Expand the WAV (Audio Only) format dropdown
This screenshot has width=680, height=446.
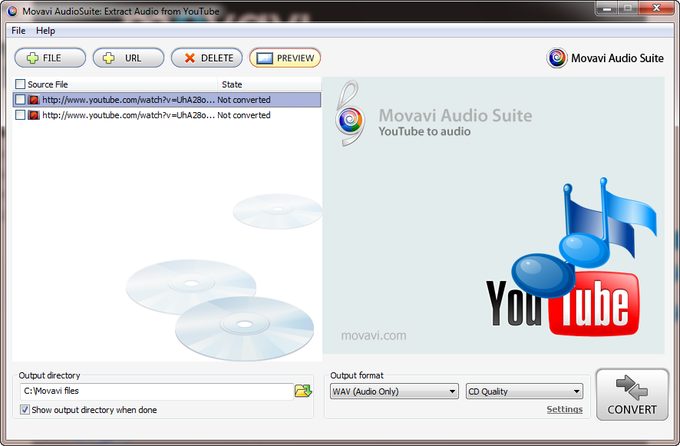point(394,391)
